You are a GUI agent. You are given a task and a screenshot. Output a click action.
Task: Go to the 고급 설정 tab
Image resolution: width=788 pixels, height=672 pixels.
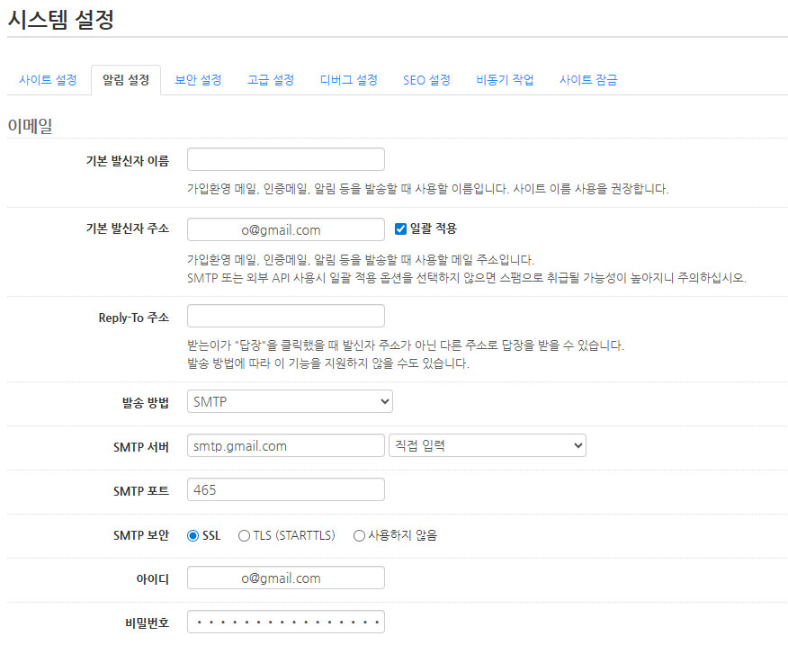click(x=271, y=80)
